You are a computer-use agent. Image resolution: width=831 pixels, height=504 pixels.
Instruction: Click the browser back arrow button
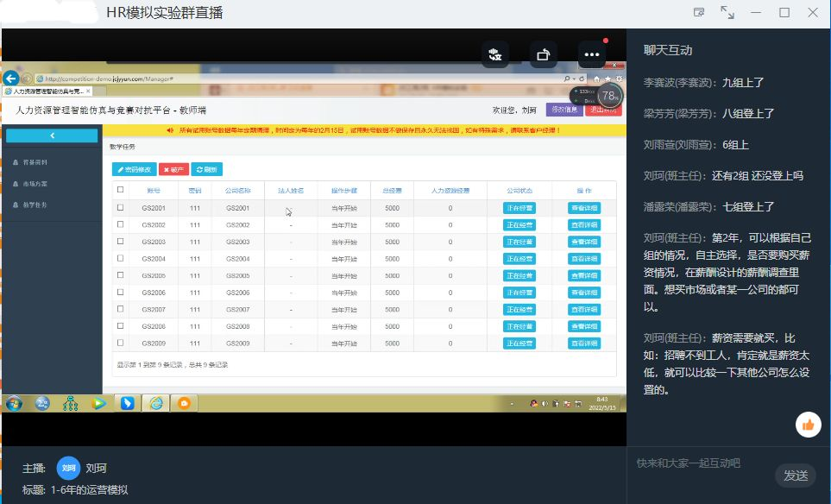coord(11,79)
